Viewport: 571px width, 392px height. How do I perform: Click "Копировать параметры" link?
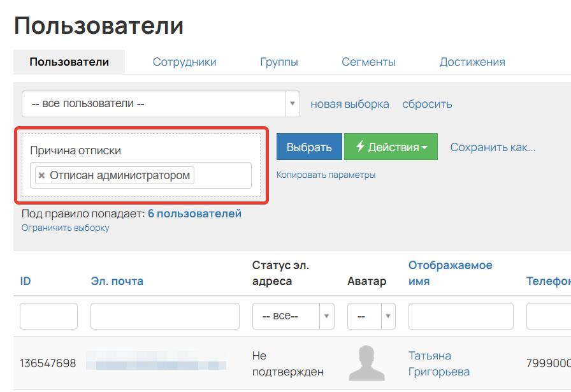[326, 175]
